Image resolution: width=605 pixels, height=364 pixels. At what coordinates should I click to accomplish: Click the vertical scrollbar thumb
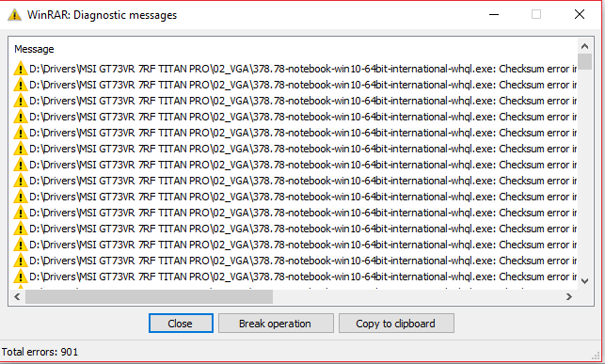click(584, 62)
